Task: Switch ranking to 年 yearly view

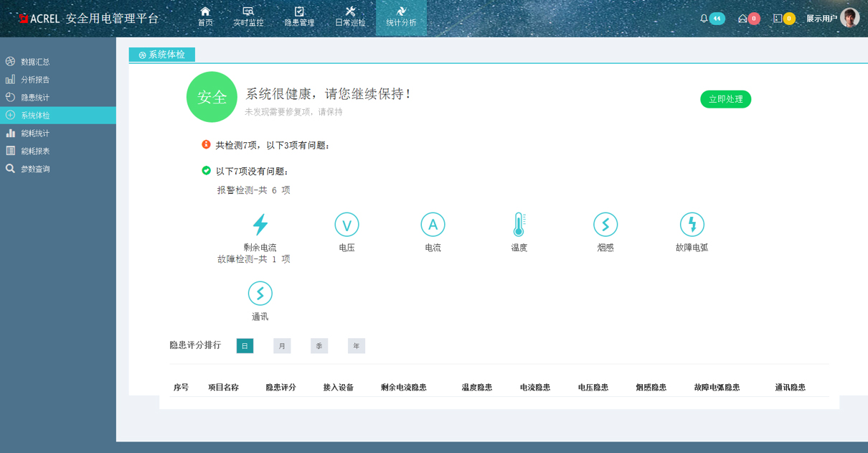Action: coord(356,345)
